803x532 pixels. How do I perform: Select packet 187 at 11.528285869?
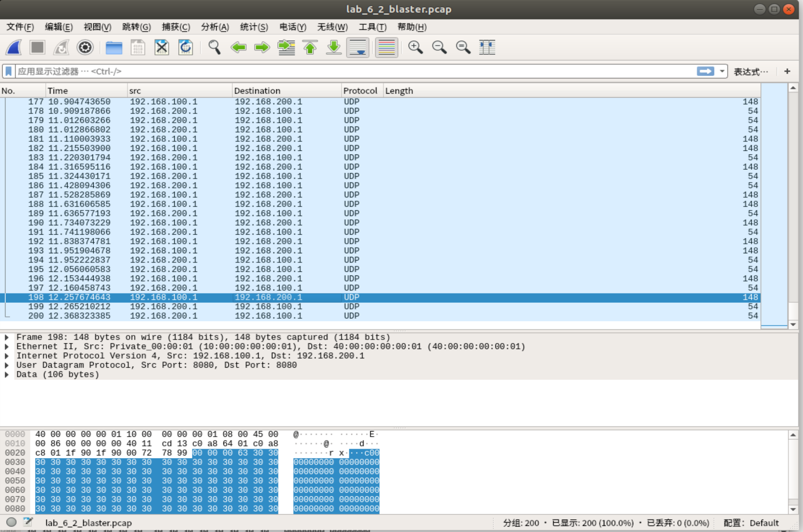pos(380,195)
